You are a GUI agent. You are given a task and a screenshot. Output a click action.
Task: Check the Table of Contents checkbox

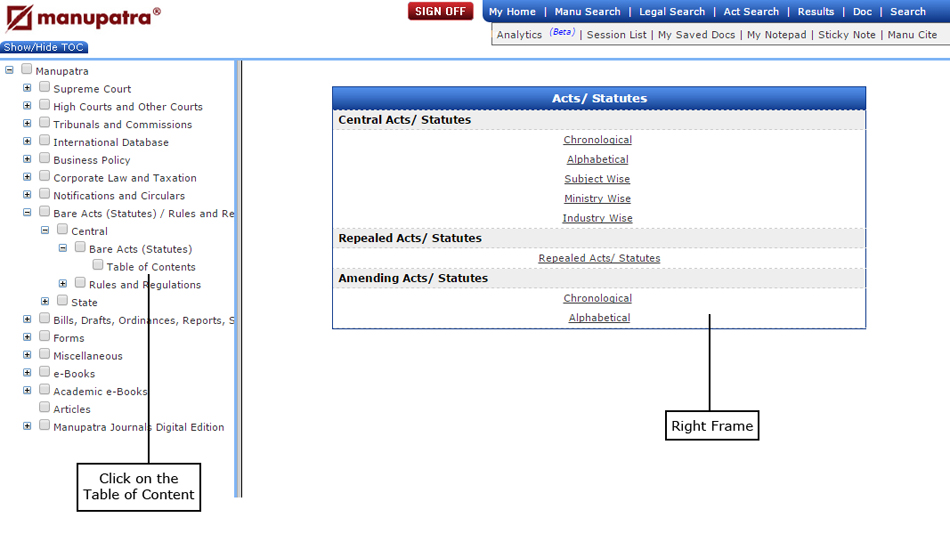point(98,265)
